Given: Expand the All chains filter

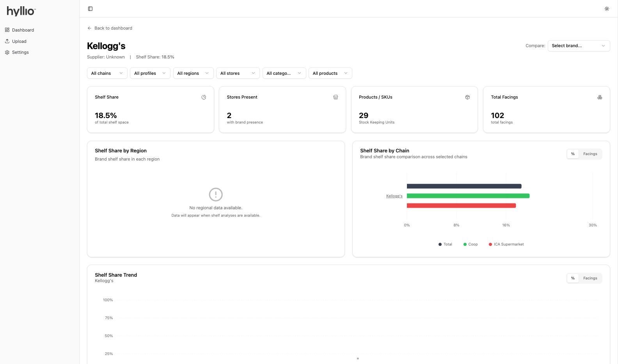Looking at the screenshot, I should (x=107, y=73).
